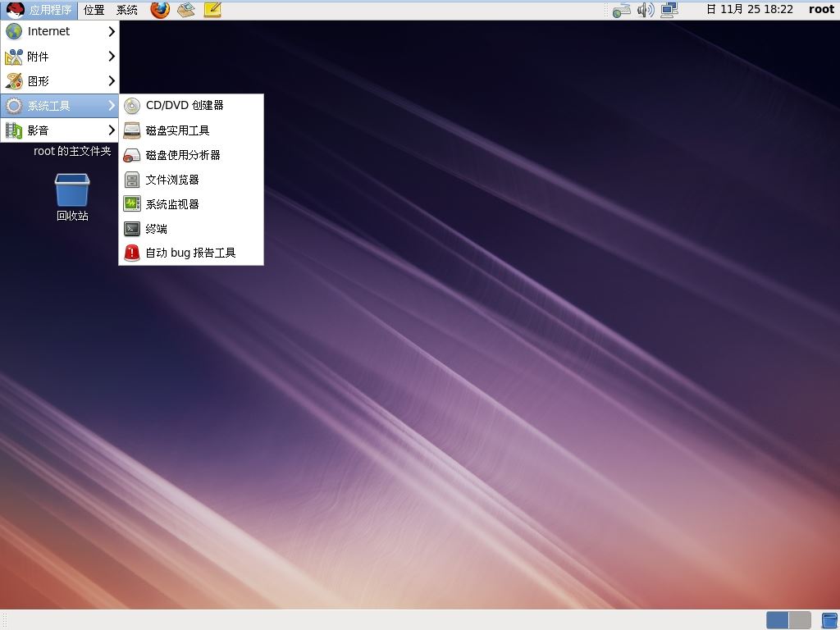Click the root 的主文件夹 desktop label

click(72, 151)
